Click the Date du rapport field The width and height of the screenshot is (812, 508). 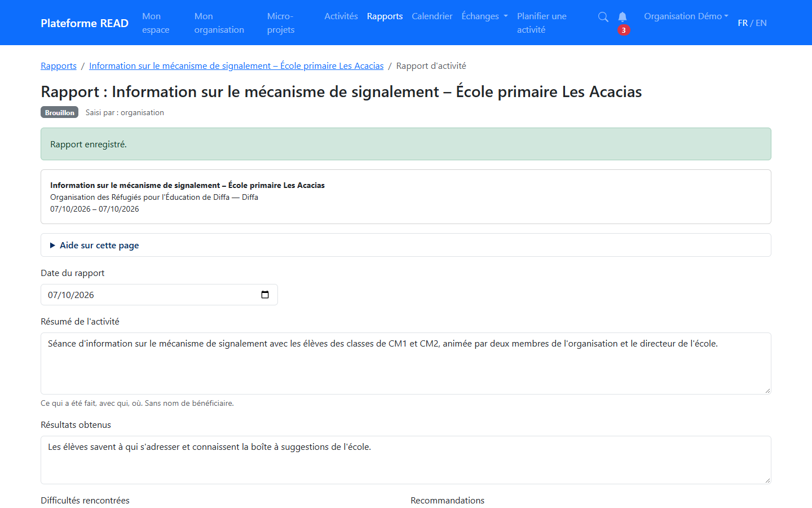(x=159, y=295)
